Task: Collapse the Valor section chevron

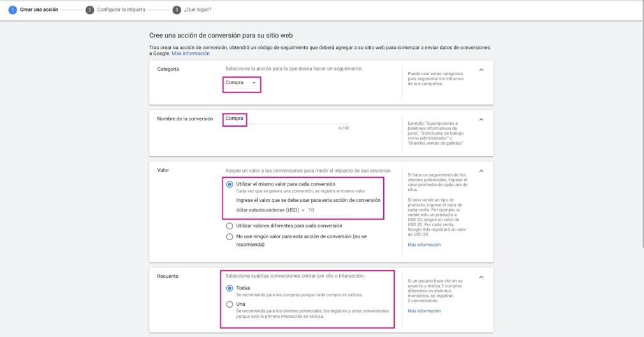Action: [481, 171]
